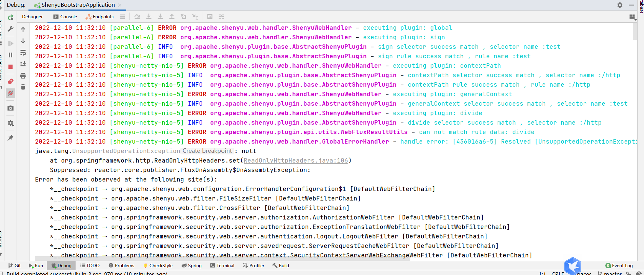
Task: Open the Profiler tool window
Action: pyautogui.click(x=254, y=266)
